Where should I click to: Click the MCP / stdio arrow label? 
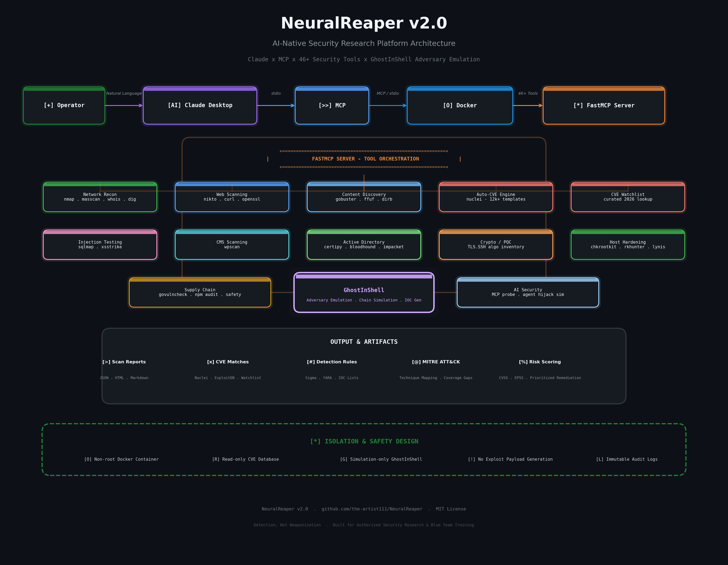[388, 93]
